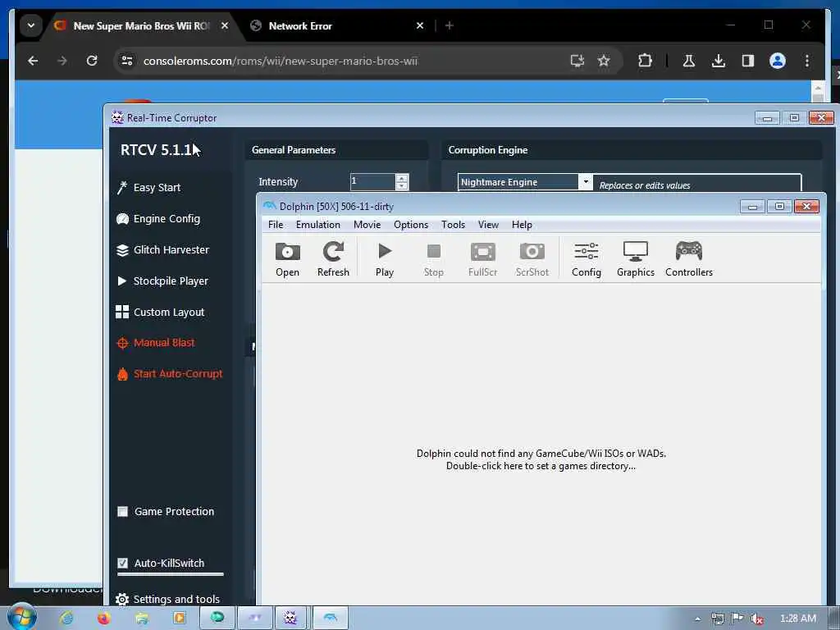
Task: Bookmark this page with the star
Action: pos(604,61)
